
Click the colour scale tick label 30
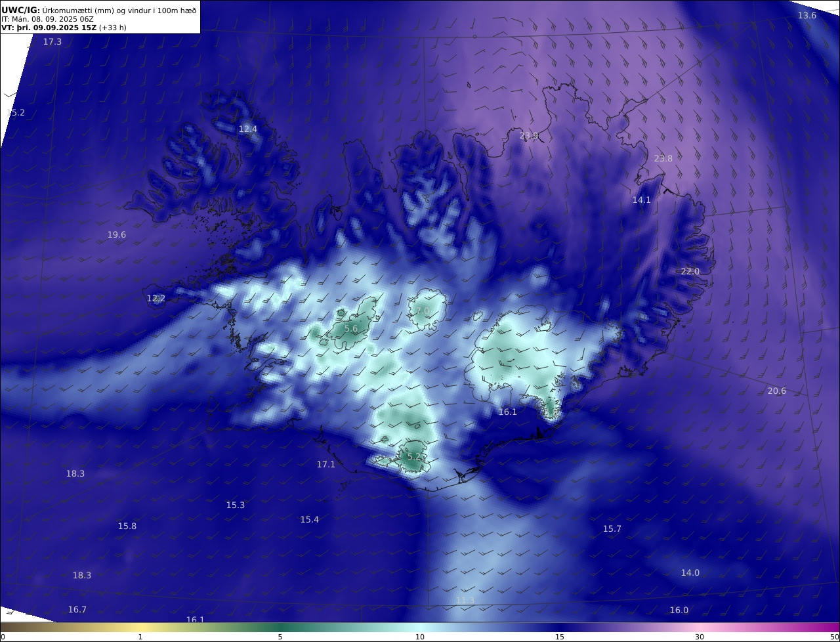tap(700, 637)
